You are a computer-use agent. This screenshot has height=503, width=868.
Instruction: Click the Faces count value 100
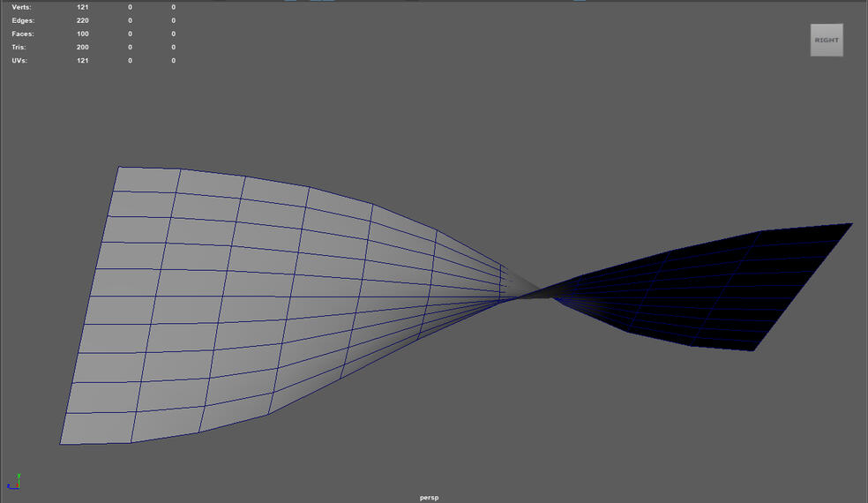(x=82, y=34)
